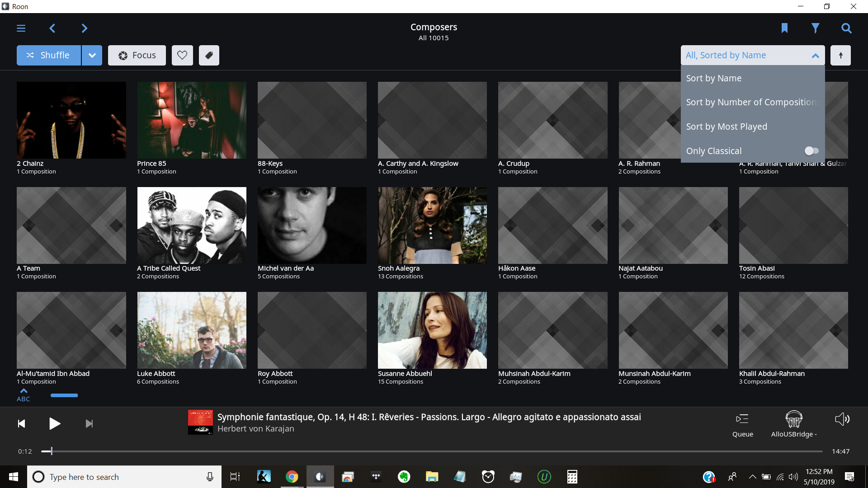Show hidden system tray icons

pos(752,477)
